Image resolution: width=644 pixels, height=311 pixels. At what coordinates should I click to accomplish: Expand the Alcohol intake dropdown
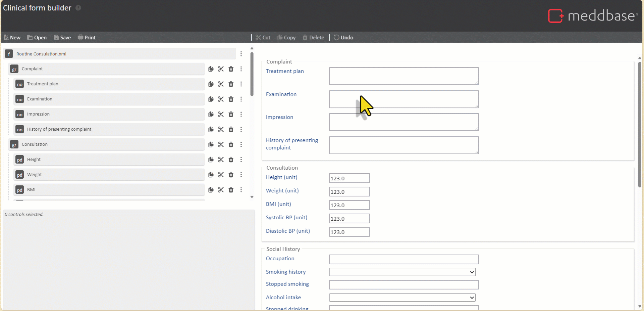point(402,298)
